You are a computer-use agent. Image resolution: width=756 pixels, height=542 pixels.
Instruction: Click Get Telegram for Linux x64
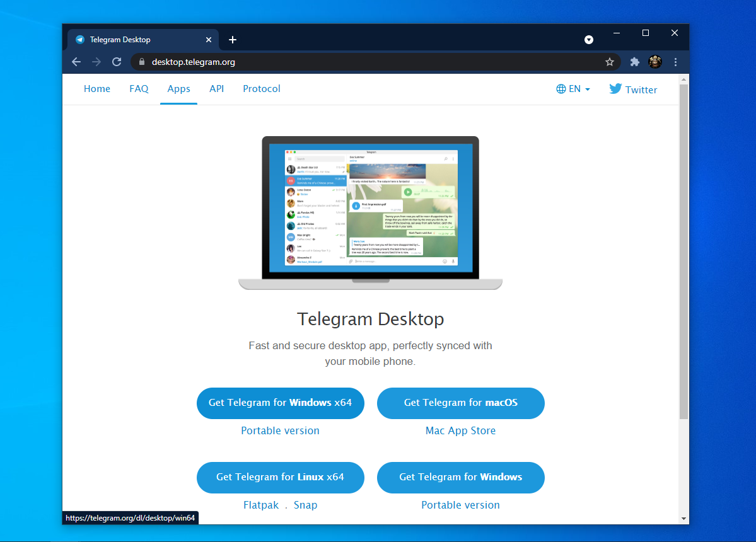tap(280, 477)
